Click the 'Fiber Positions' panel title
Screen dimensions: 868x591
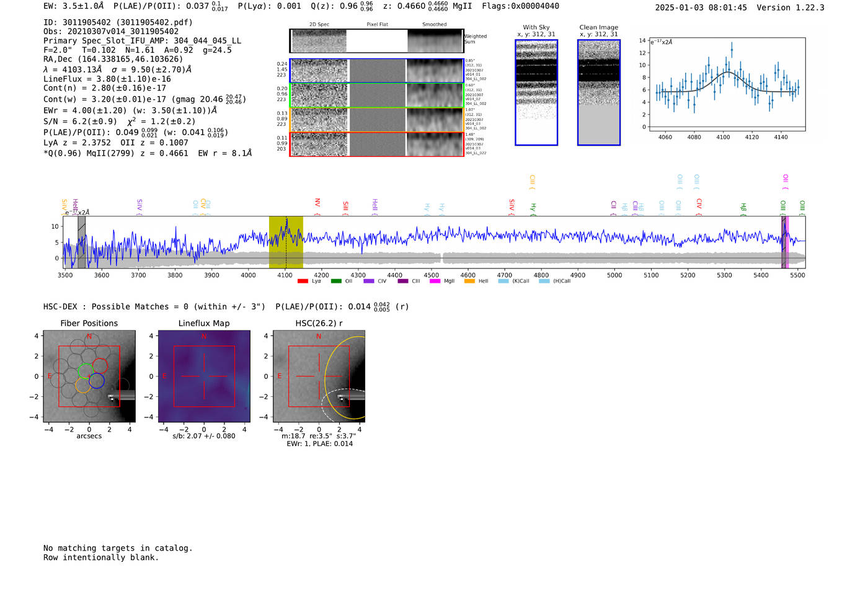pos(89,323)
